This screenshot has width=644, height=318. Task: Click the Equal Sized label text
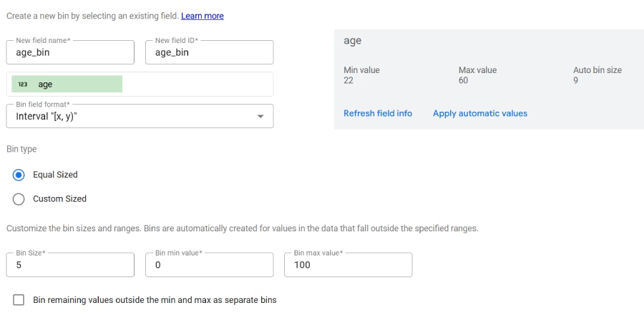coord(55,175)
